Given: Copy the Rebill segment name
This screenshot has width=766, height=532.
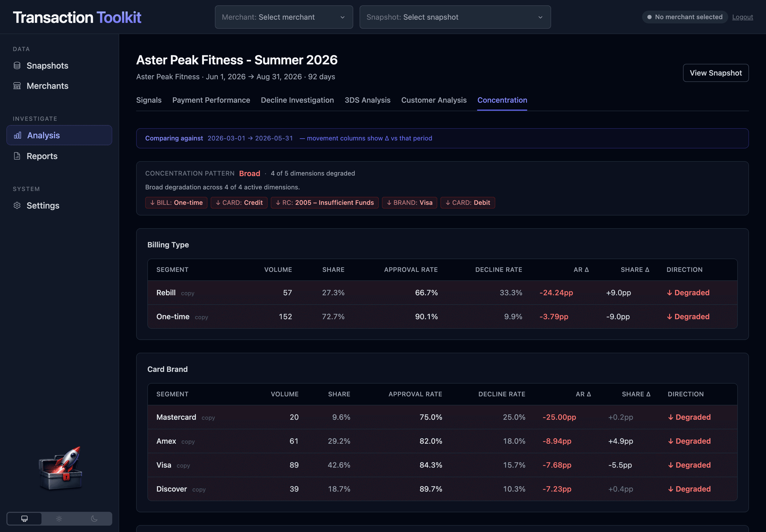Looking at the screenshot, I should [187, 293].
